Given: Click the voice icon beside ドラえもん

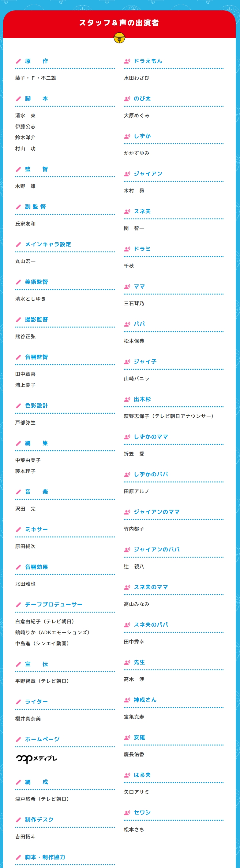Looking at the screenshot, I should coord(127,61).
